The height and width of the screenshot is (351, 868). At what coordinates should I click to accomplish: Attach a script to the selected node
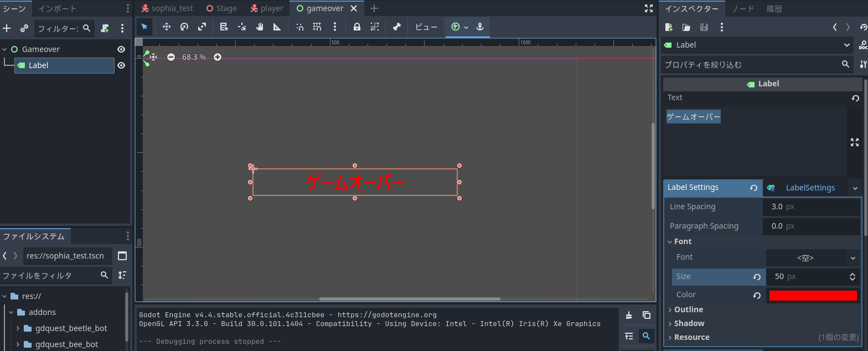[105, 28]
